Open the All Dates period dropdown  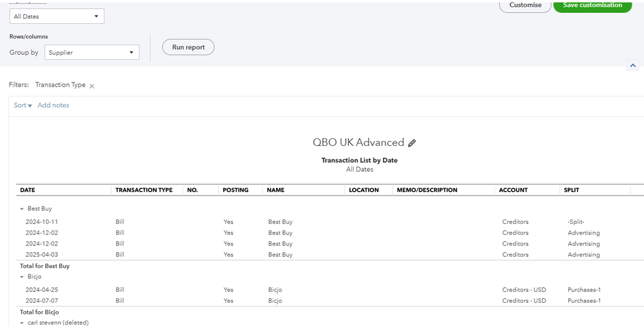coord(57,16)
